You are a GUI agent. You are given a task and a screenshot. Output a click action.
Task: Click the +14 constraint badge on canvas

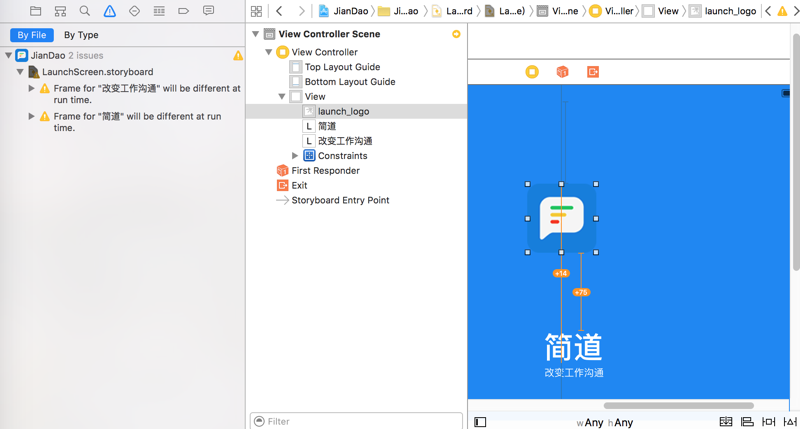561,273
